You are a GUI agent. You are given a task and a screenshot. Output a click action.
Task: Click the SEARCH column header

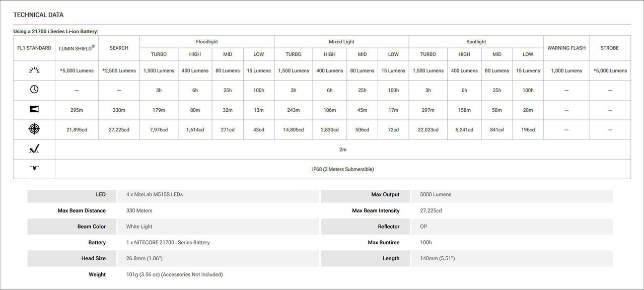pos(119,48)
